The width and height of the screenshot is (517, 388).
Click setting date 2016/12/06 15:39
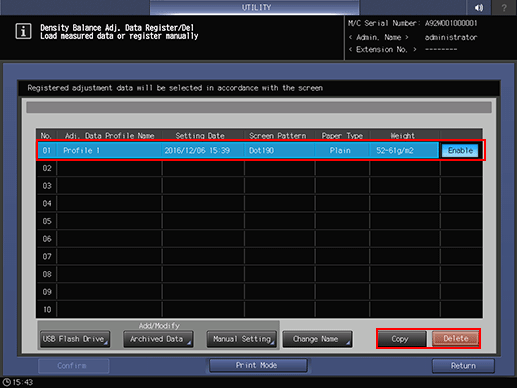pyautogui.click(x=203, y=150)
